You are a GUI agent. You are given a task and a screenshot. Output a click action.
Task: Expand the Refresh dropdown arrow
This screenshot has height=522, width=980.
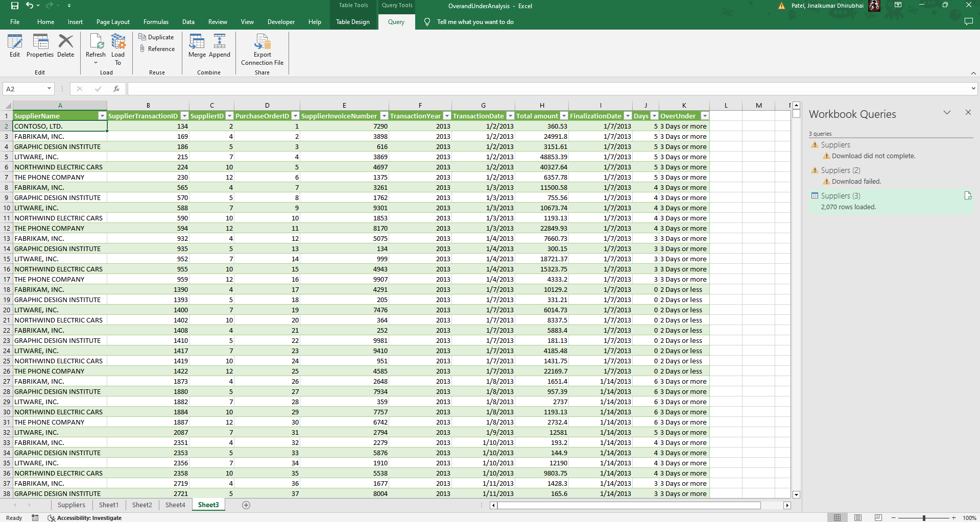click(95, 63)
